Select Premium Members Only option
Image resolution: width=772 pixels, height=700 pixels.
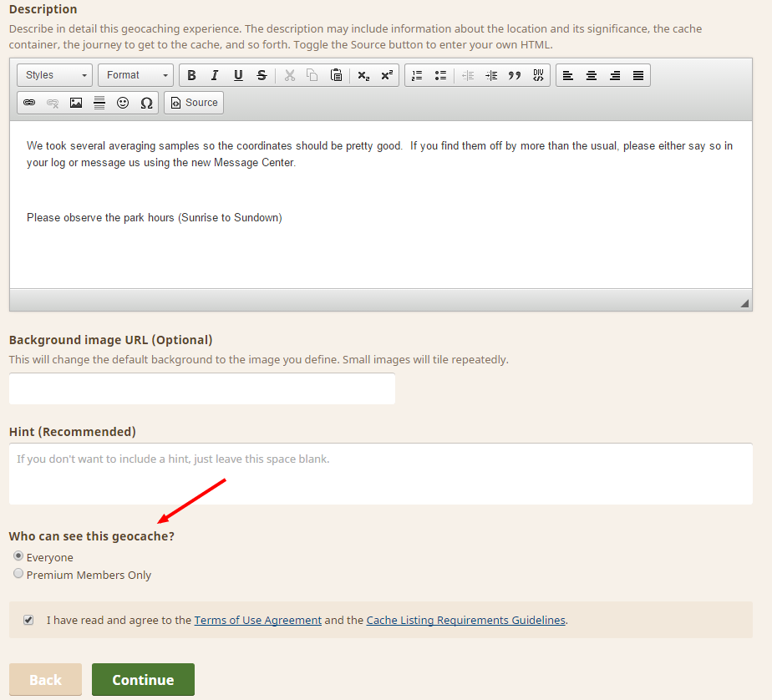pos(18,574)
